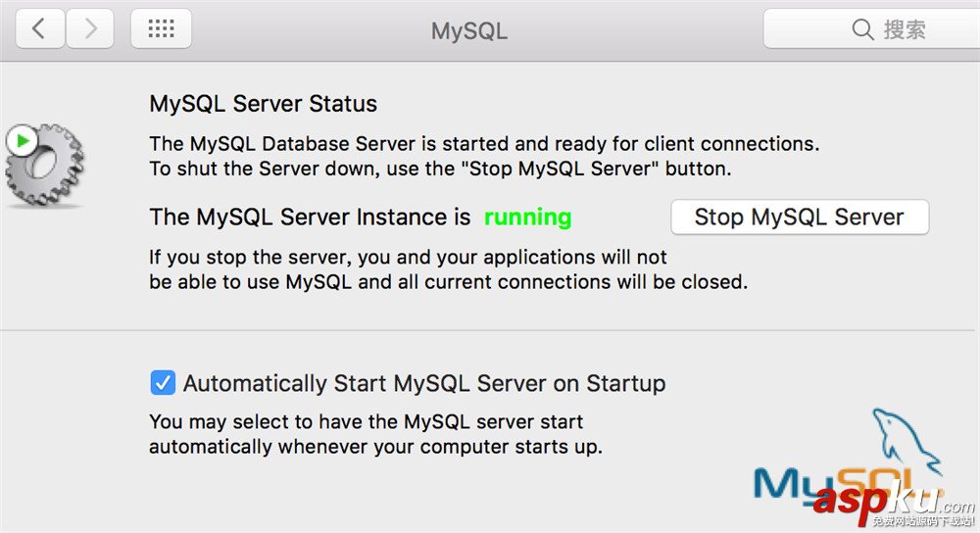Click the "You may select to have" description text

366,423
